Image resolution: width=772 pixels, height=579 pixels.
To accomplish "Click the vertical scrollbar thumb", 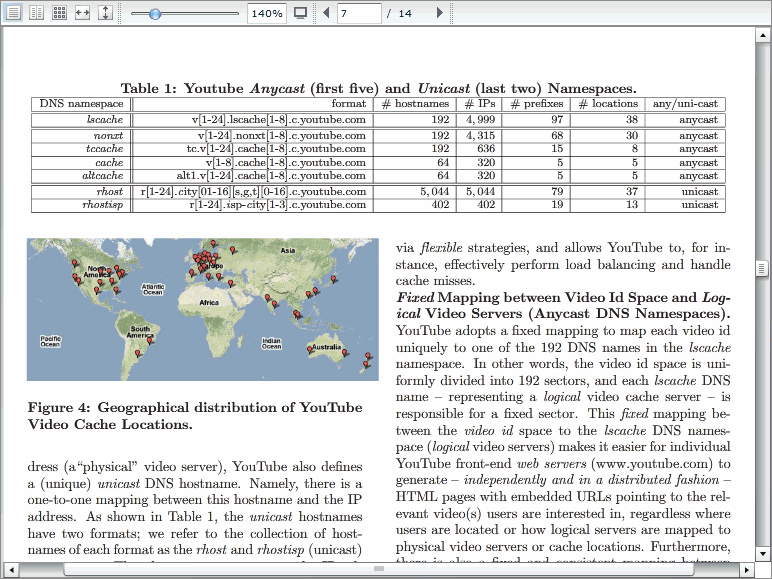I will click(x=762, y=268).
